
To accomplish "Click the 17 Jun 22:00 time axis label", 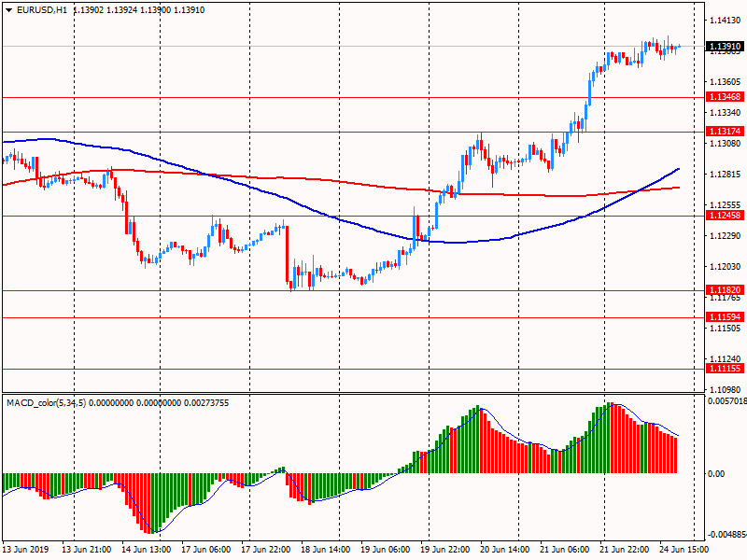I will point(265,549).
